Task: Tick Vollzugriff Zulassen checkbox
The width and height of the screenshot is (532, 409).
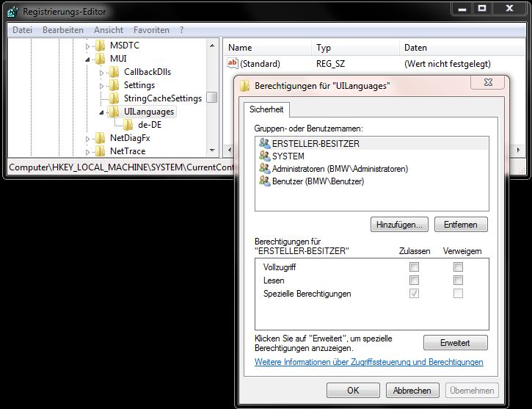Action: click(414, 267)
